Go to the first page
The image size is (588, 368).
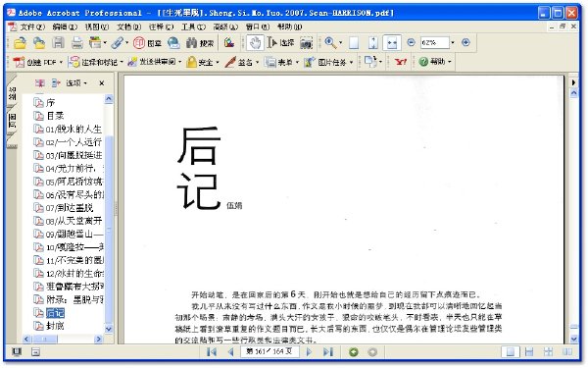click(212, 352)
